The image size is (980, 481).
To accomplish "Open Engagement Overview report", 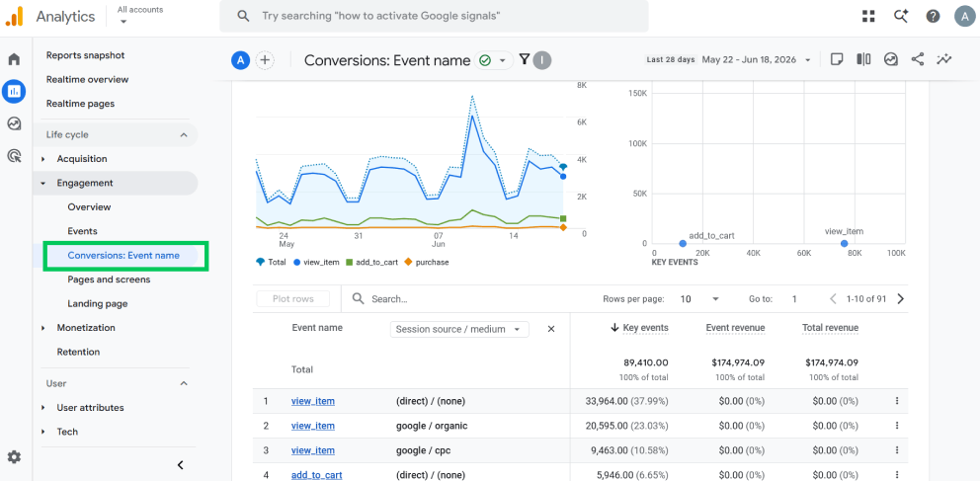I will 89,206.
